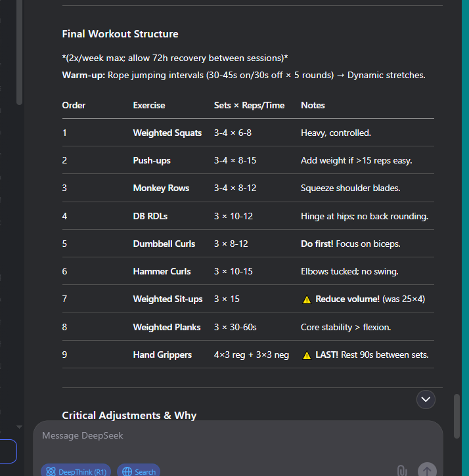Click the 'Hand Grippers' exercise cell

[x=162, y=355]
